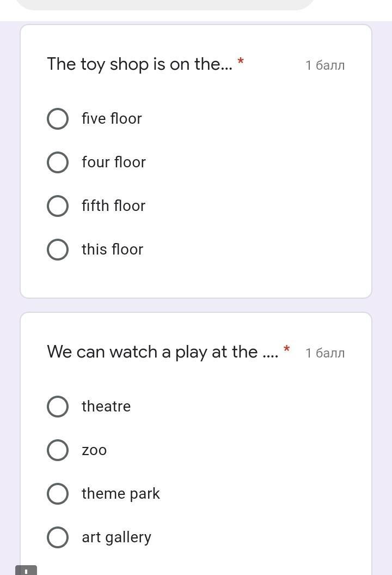Click the red asterisk beside the play question
392x575 pixels.
click(x=286, y=349)
